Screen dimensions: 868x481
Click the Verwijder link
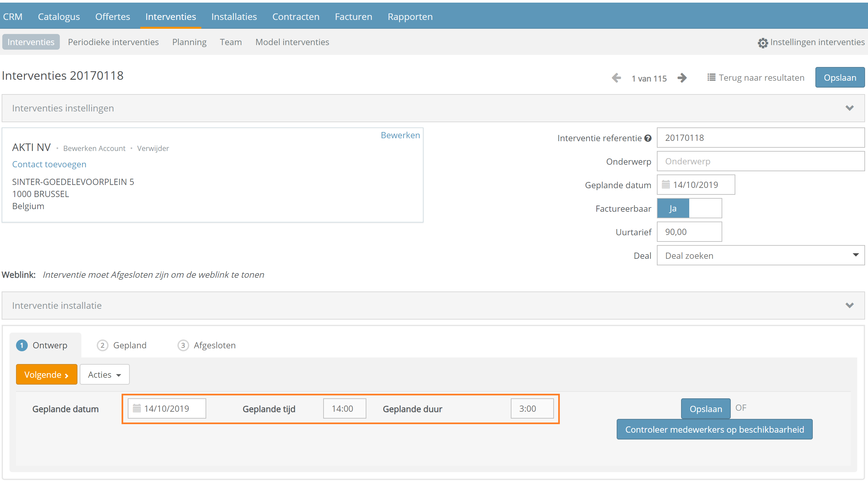(x=153, y=148)
